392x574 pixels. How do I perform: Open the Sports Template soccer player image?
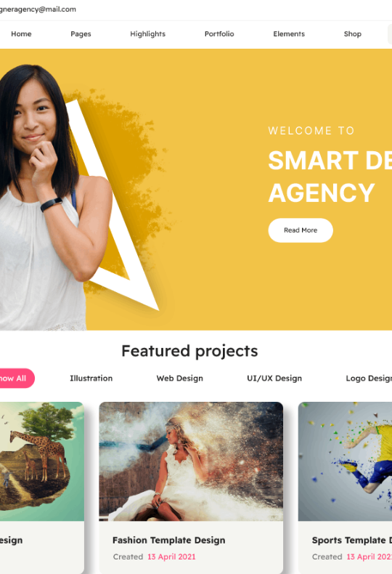click(x=346, y=461)
